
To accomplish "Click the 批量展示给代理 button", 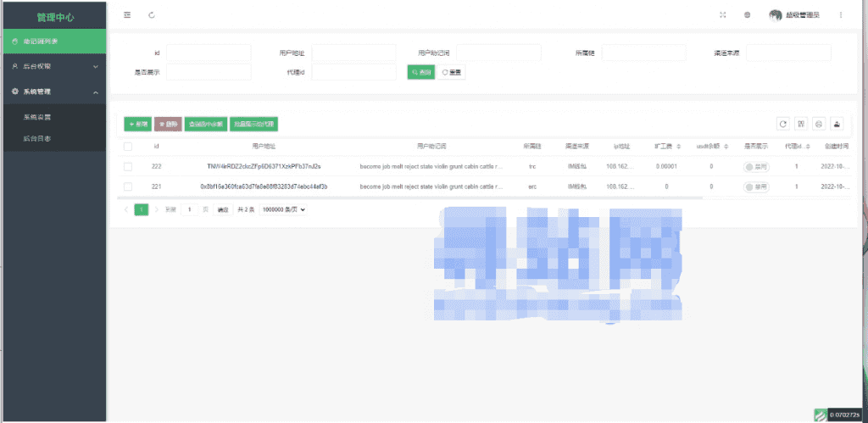I will 253,124.
